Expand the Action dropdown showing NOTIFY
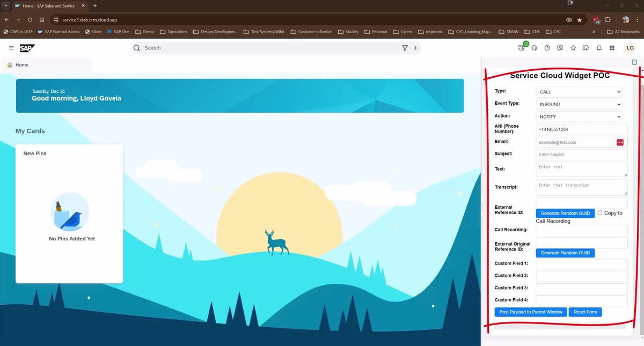Screen dimensions: 644x346 (579, 116)
